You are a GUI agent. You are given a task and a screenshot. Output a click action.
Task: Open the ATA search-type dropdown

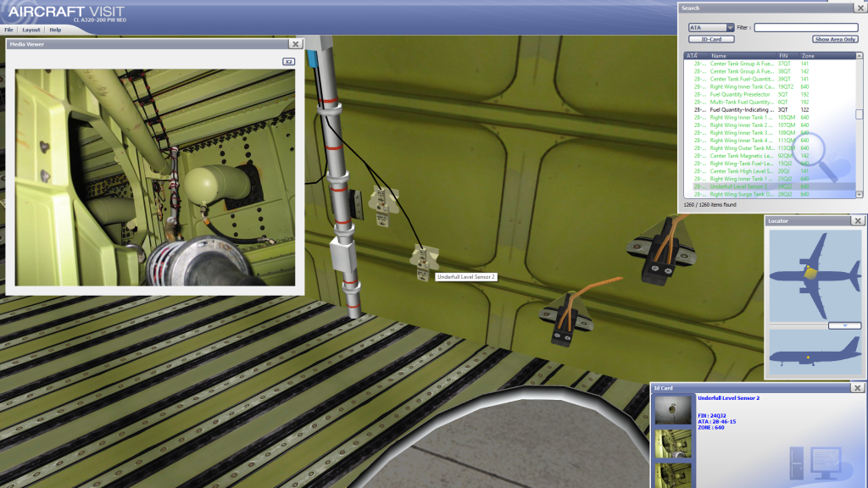point(711,28)
